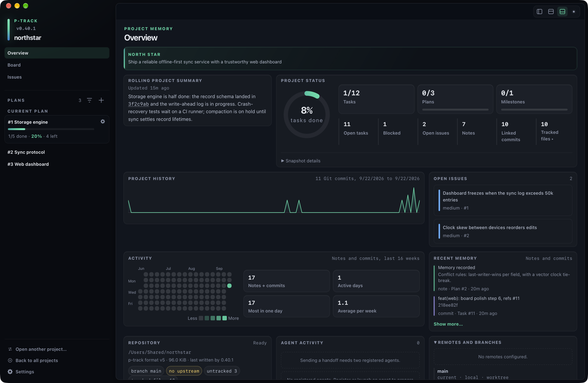Click the Storage engine progress bar

[51, 129]
